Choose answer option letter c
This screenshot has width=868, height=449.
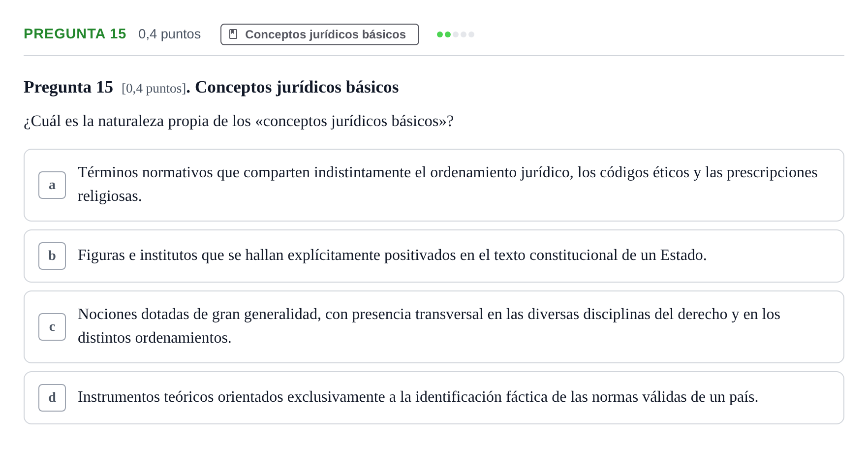pyautogui.click(x=52, y=327)
